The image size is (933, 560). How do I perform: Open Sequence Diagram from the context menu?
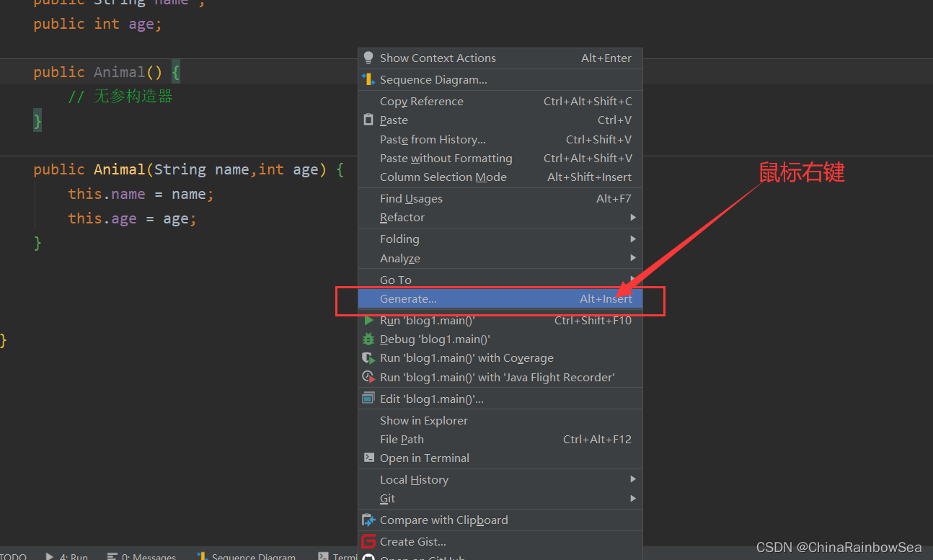[x=500, y=80]
